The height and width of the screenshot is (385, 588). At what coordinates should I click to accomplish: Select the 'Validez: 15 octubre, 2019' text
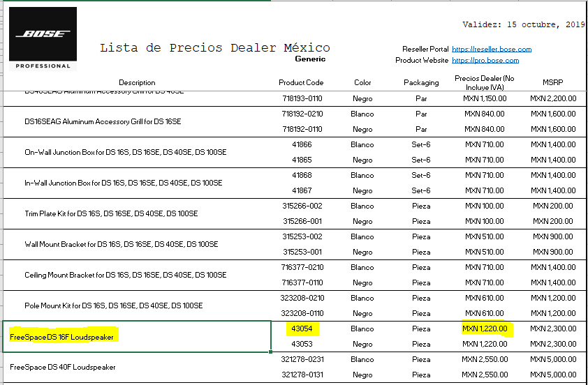[524, 24]
